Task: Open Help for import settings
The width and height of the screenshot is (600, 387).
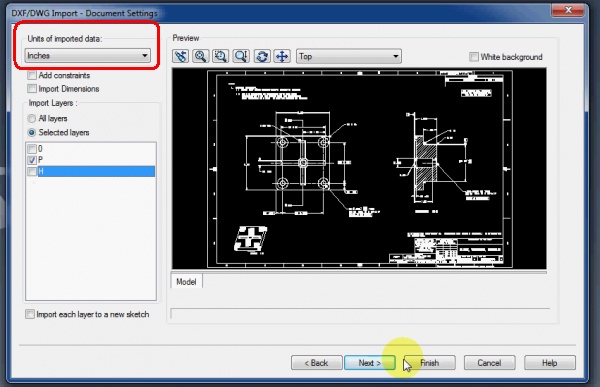Action: 549,363
